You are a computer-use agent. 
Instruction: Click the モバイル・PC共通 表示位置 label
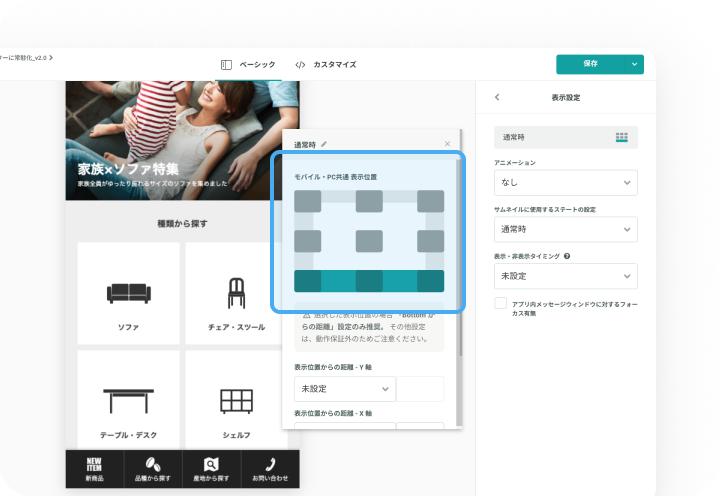tap(335, 177)
